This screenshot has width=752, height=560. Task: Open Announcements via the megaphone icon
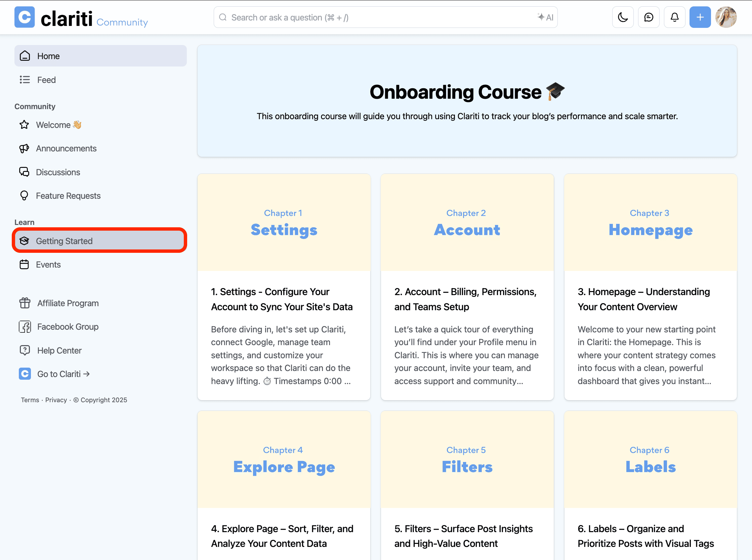(x=24, y=148)
